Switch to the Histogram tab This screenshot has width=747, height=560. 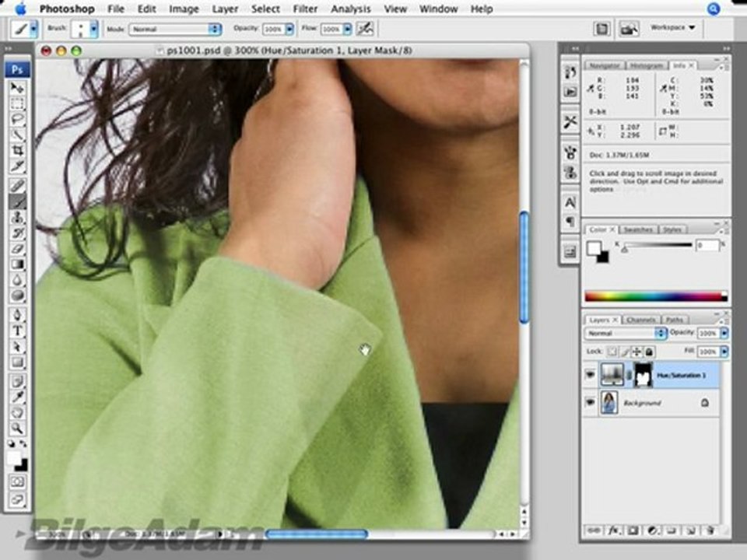(646, 65)
